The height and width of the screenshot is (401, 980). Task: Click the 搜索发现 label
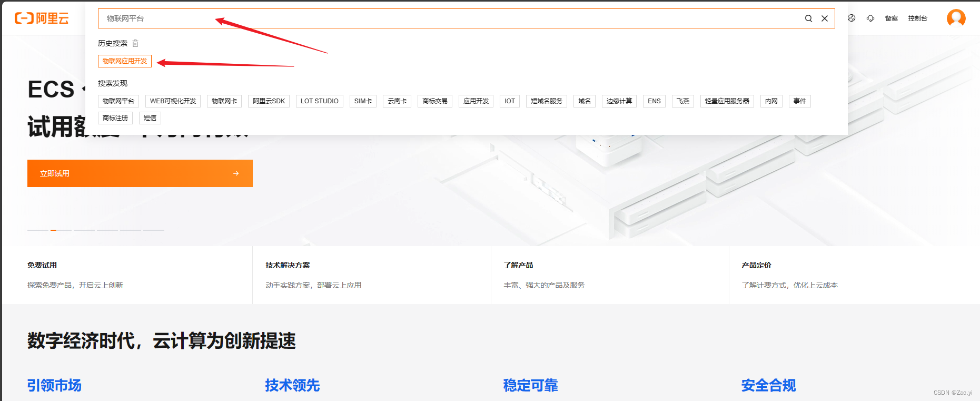pos(113,83)
